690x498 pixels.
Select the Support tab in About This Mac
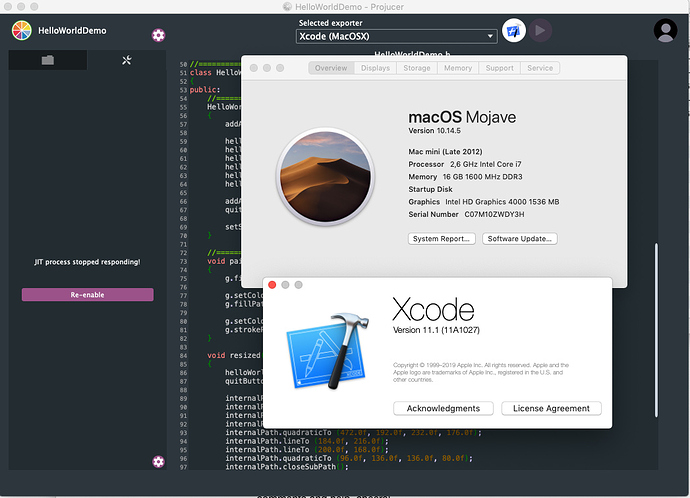tap(499, 68)
